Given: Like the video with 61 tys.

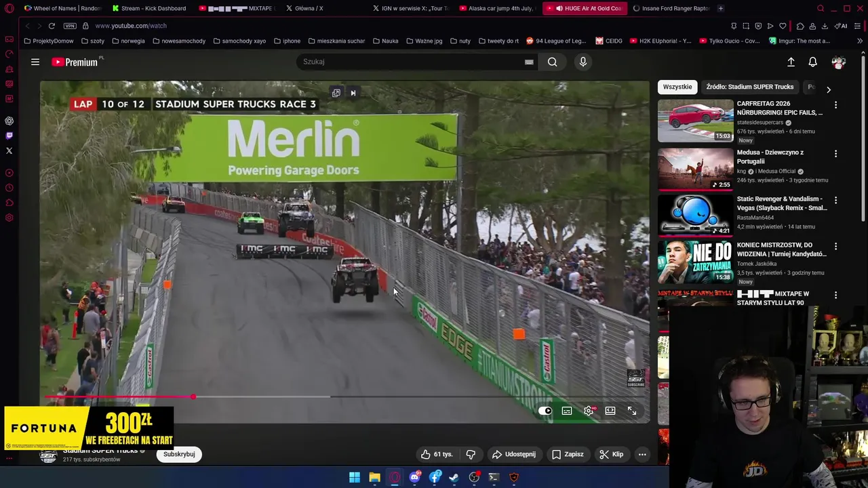Looking at the screenshot, I should pos(436,454).
